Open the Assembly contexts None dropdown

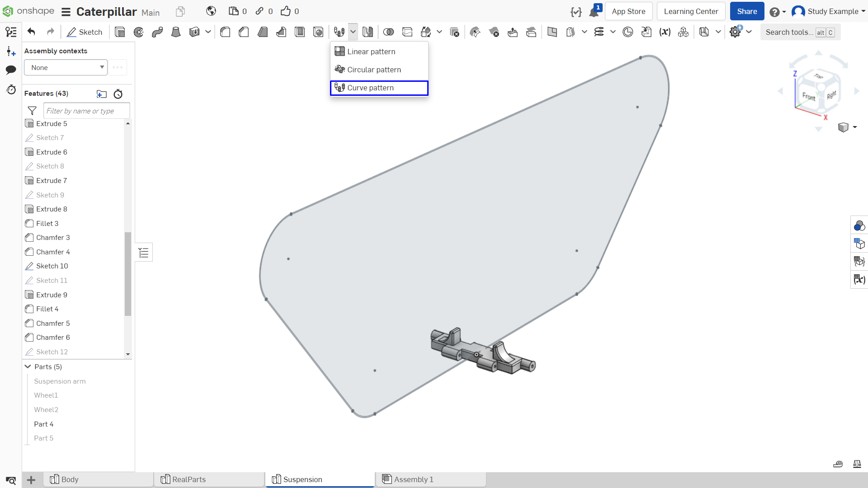coord(66,67)
